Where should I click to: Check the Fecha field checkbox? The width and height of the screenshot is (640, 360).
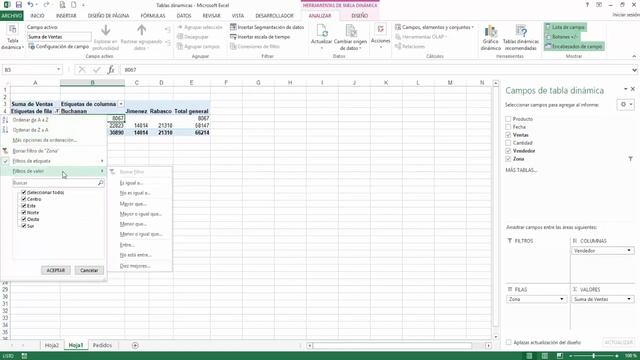[x=508, y=127]
